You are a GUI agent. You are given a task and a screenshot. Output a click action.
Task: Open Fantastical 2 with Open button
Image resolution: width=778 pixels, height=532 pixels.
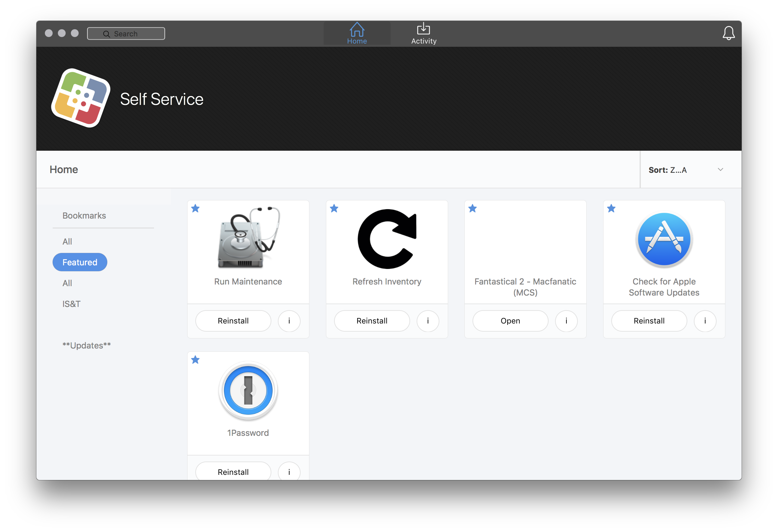[510, 321]
